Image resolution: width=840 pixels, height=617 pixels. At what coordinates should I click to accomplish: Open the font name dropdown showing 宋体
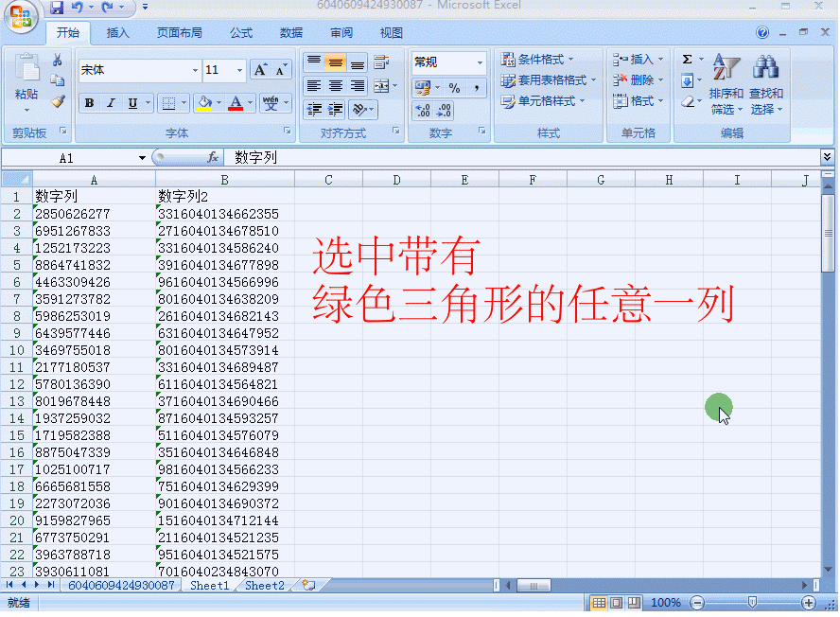point(139,70)
